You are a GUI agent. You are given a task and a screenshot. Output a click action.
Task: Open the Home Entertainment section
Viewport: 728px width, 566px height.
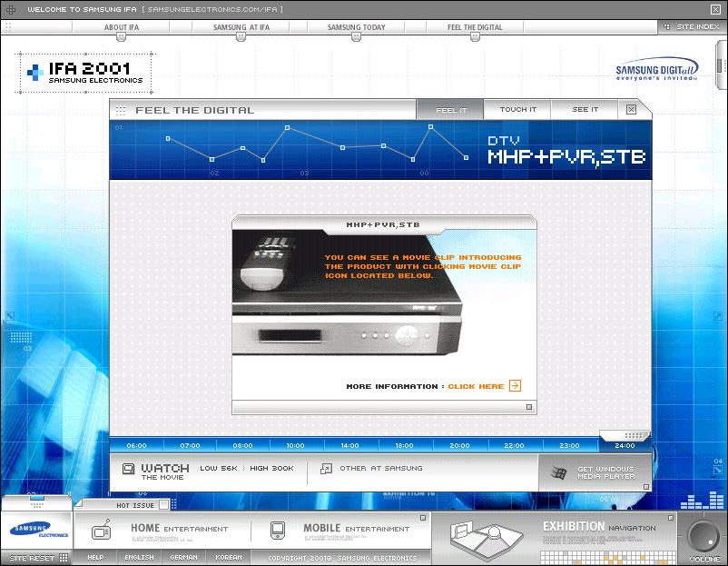[x=179, y=529]
